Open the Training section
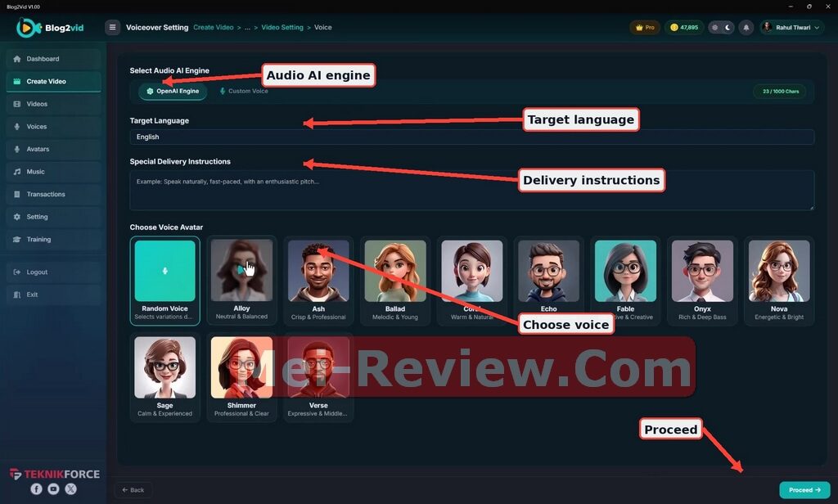 click(53, 239)
